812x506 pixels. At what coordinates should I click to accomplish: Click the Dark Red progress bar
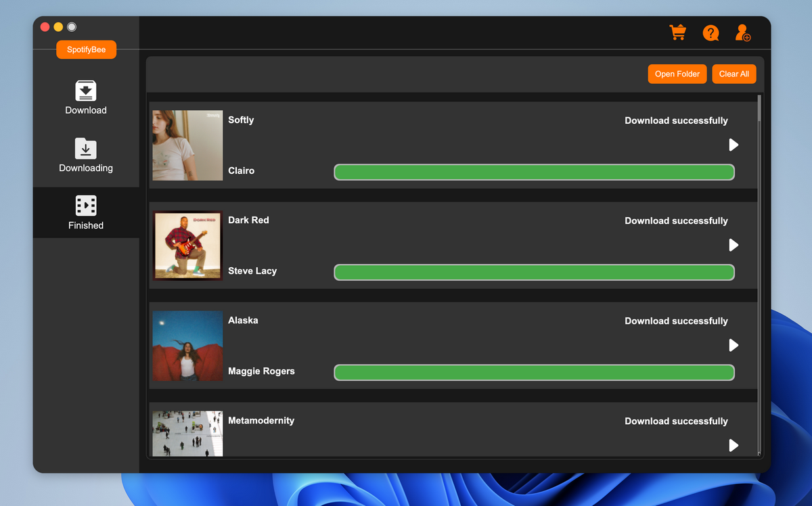(x=534, y=272)
